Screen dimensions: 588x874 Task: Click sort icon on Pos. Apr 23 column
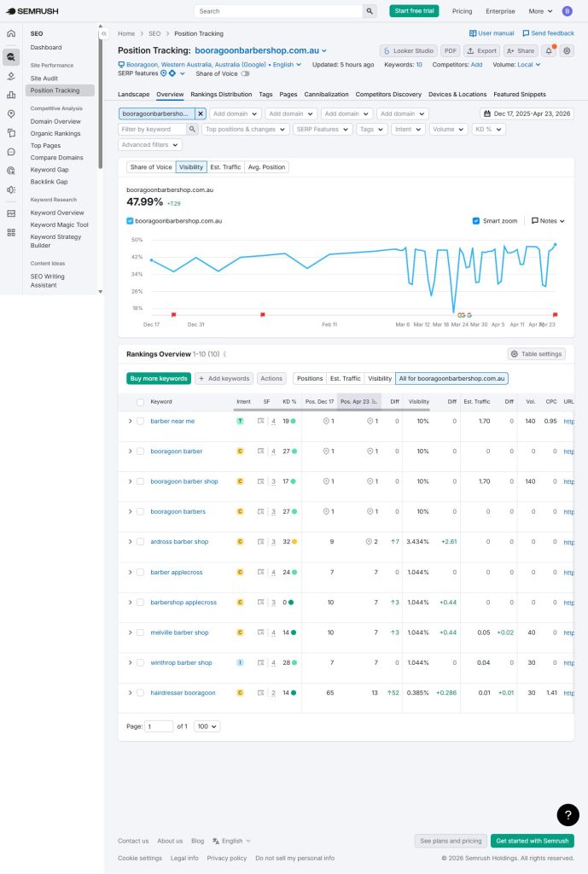(x=374, y=401)
